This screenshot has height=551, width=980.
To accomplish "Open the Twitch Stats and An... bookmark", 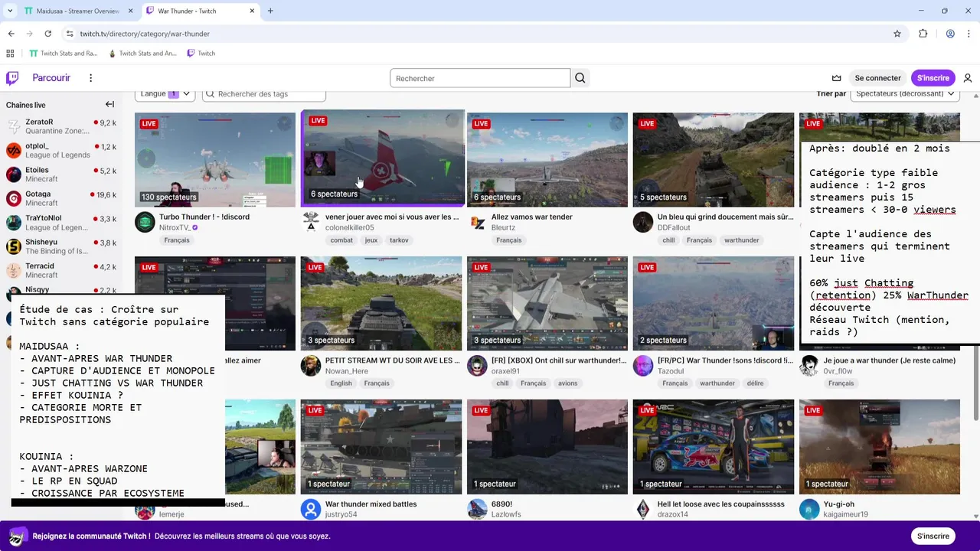I will [x=142, y=54].
